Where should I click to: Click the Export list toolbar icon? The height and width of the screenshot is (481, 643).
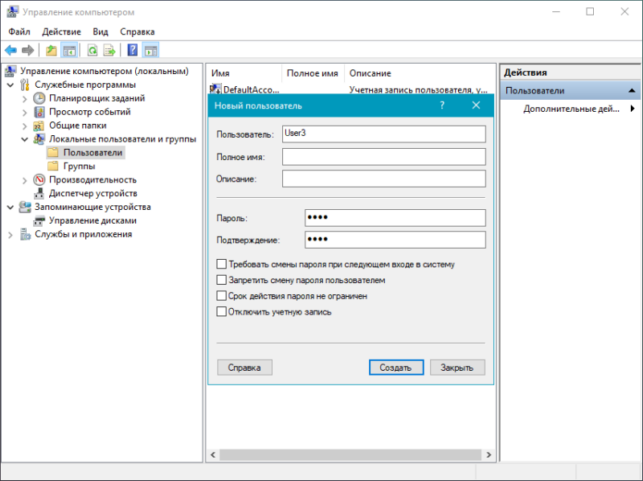click(x=109, y=50)
